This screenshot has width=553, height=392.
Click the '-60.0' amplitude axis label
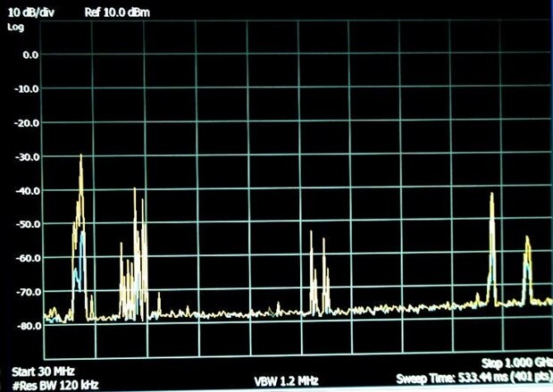[x=29, y=258]
